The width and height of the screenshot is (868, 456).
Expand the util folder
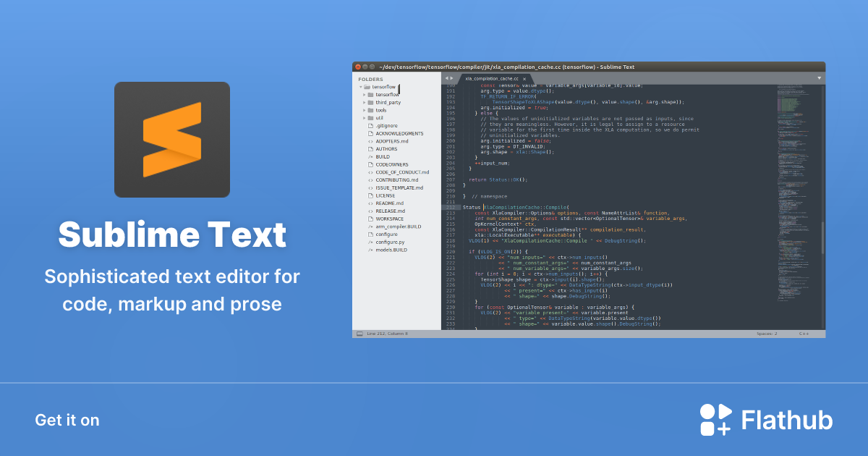coord(363,118)
